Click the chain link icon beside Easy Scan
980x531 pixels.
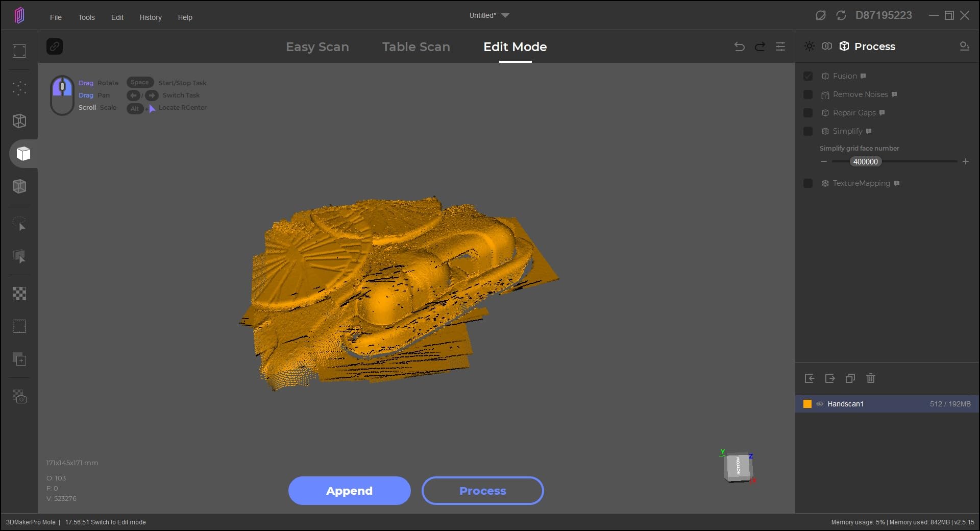(x=55, y=46)
